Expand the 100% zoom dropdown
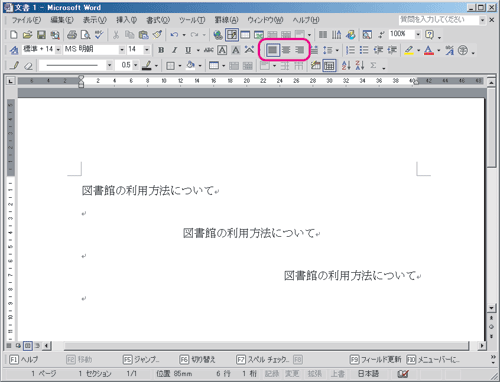The width and height of the screenshot is (500, 382). coord(418,34)
